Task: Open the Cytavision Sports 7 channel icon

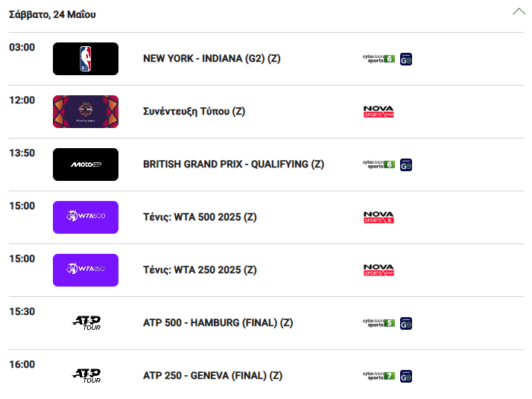Action: 379,376
